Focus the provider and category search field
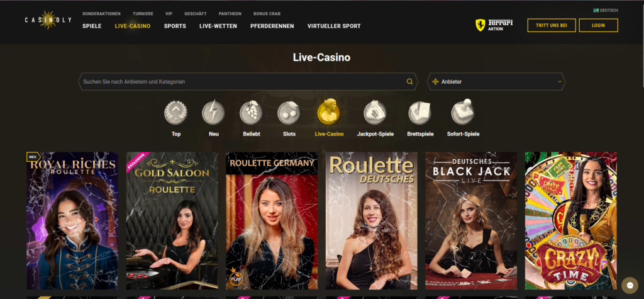 (242, 81)
